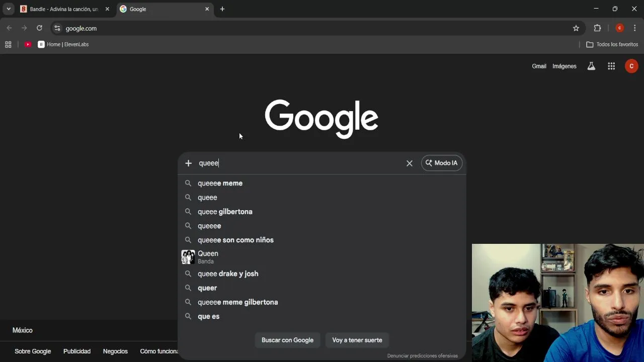Restore down the Chrome window
644x362 pixels.
(x=615, y=9)
